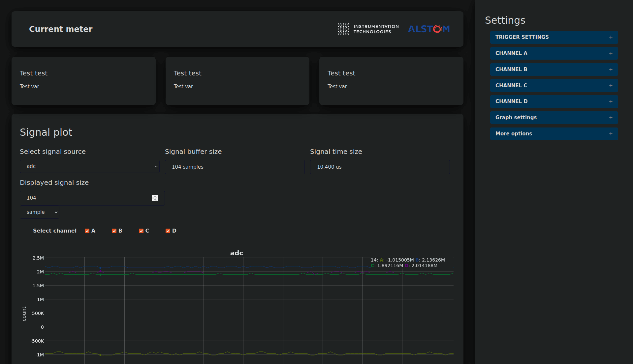Screen dimensions: 633x364
Task: Click the 0 y-axis tick label
Action: 42,327
